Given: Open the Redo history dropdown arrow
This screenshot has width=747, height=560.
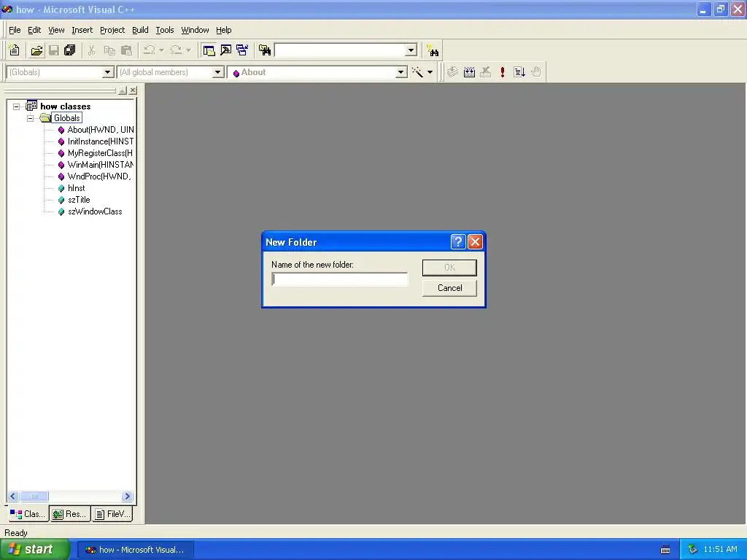Looking at the screenshot, I should pos(189,50).
